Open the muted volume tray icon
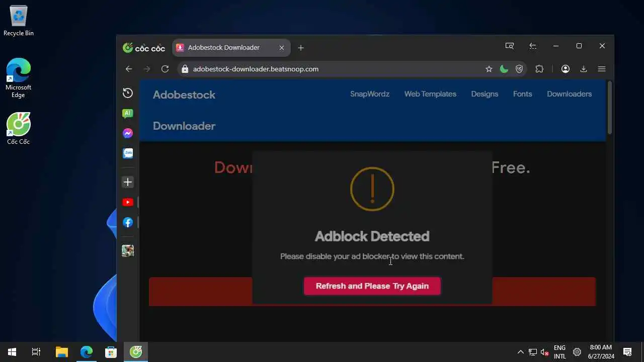644x362 pixels. click(x=544, y=352)
